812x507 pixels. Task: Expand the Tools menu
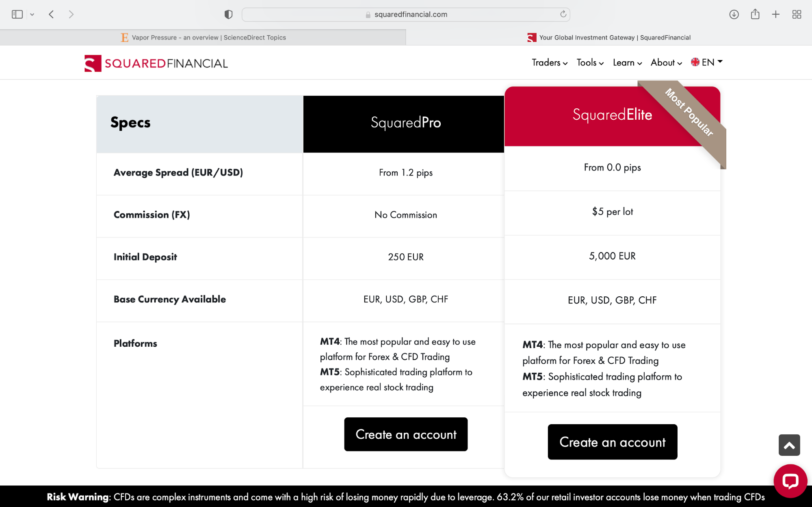pyautogui.click(x=590, y=63)
